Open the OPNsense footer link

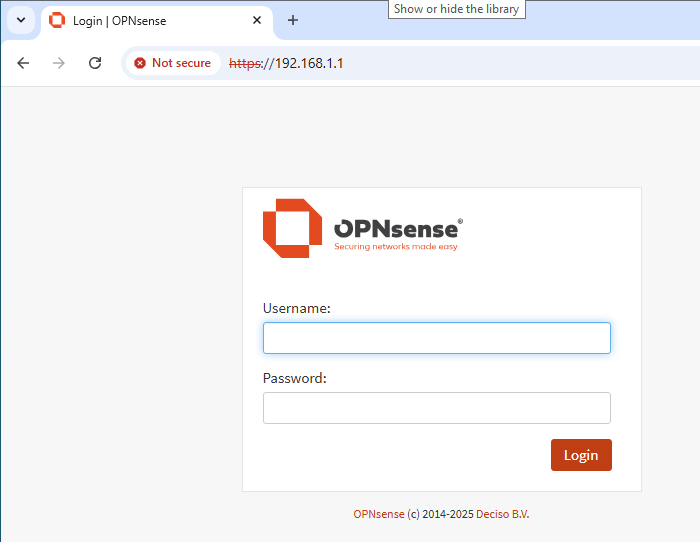click(x=379, y=514)
